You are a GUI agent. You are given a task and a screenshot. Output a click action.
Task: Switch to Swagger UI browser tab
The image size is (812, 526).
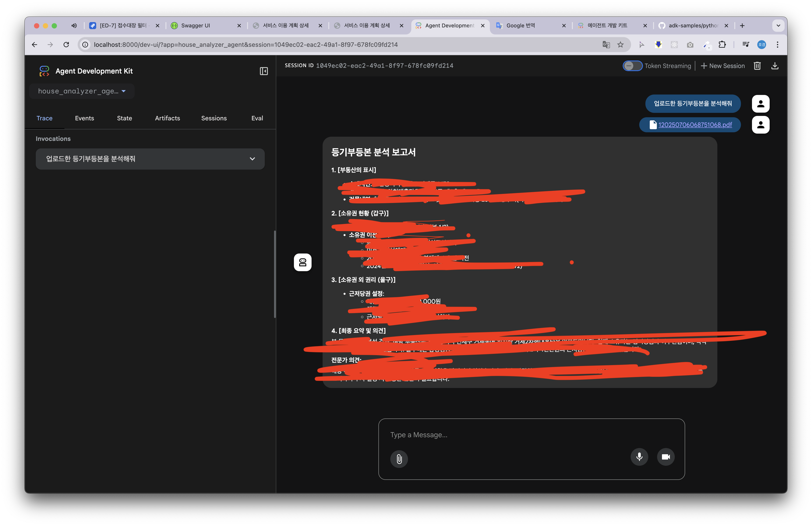click(195, 26)
